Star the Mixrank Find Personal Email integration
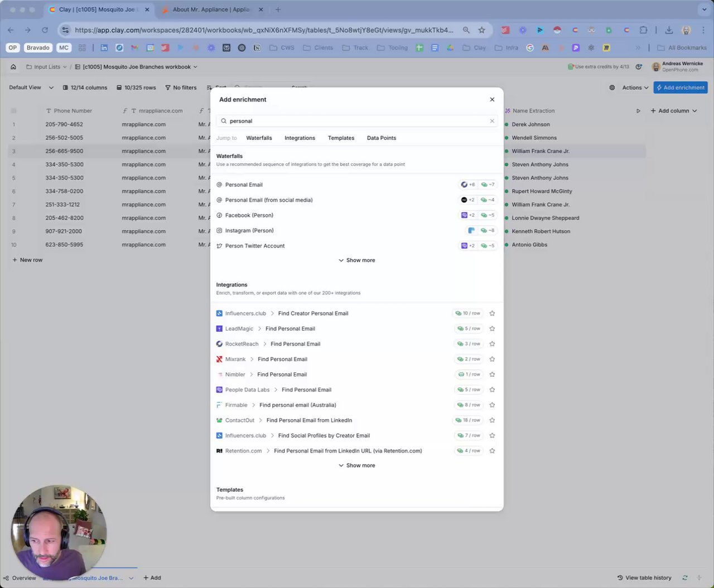 492,359
